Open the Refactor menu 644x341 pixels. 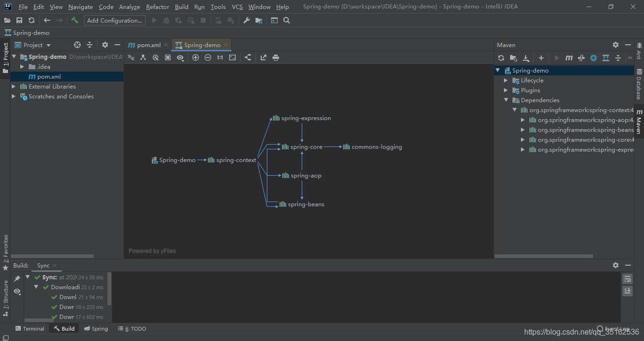coord(157,7)
